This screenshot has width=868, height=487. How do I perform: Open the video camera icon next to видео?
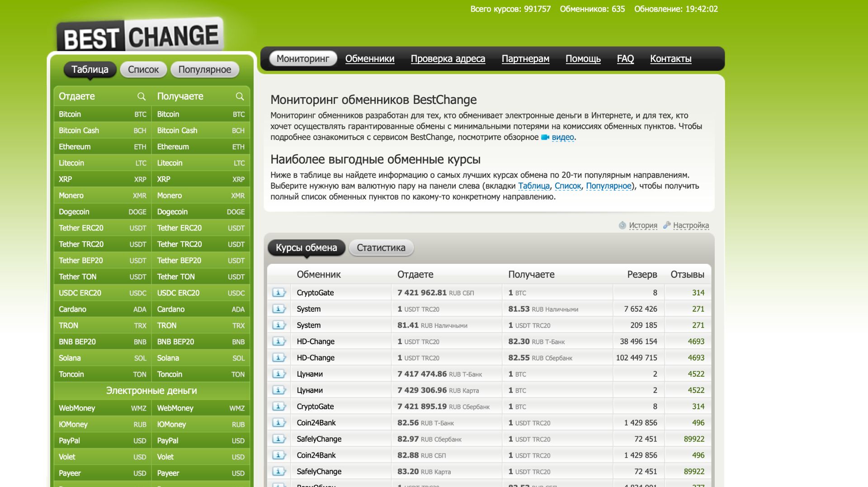point(545,137)
